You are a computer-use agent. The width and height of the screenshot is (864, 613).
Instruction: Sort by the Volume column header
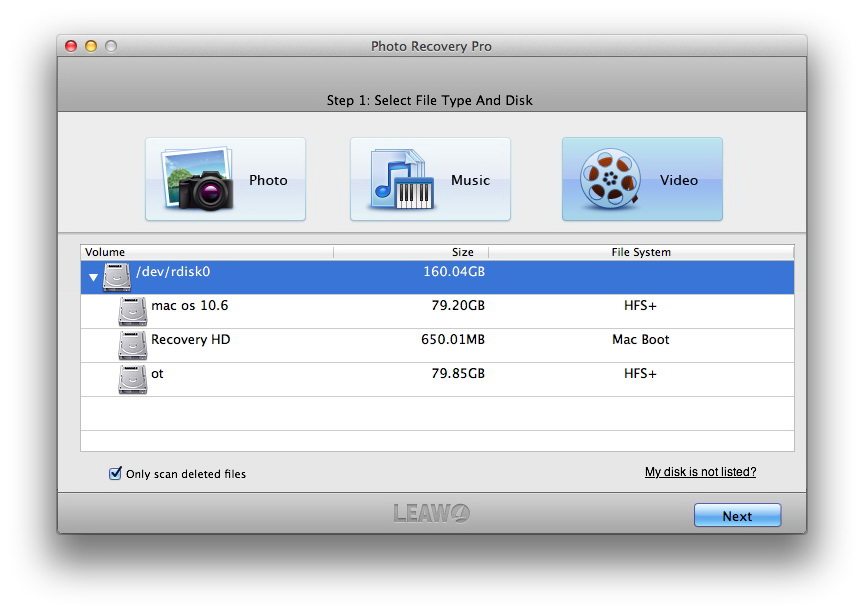point(206,252)
